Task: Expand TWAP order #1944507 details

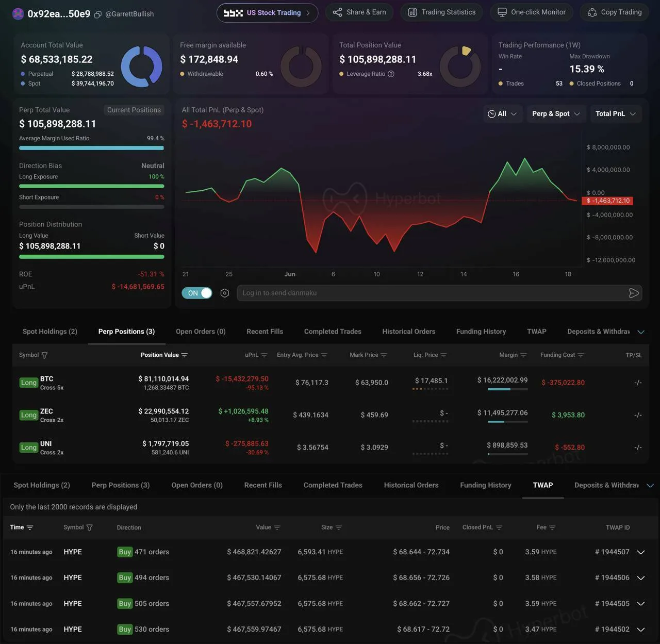Action: (x=641, y=552)
